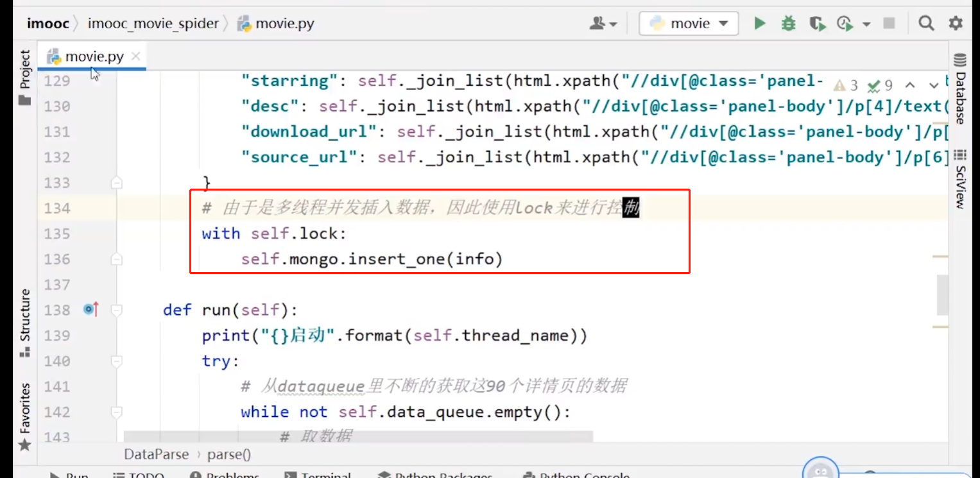Click the warnings count indicator

[x=846, y=85]
